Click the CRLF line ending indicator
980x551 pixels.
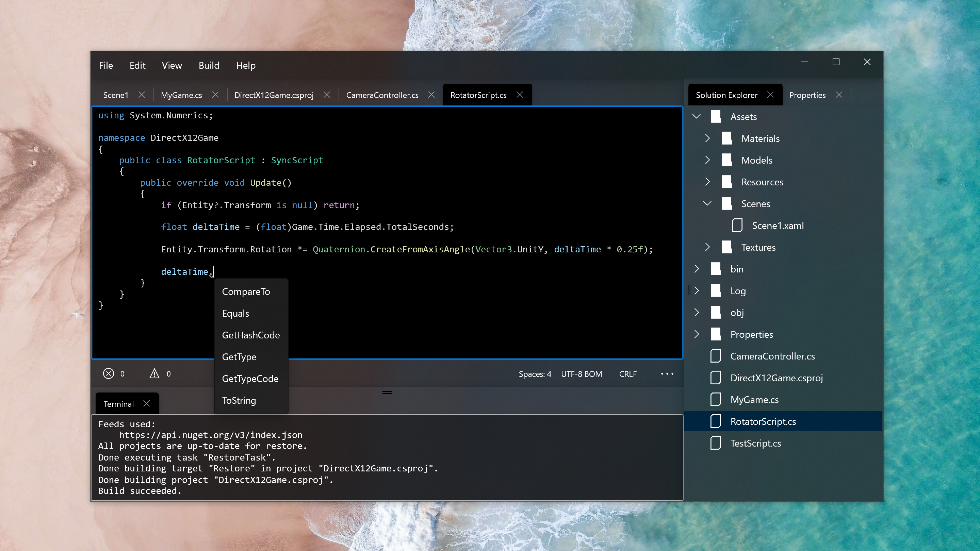click(x=627, y=374)
